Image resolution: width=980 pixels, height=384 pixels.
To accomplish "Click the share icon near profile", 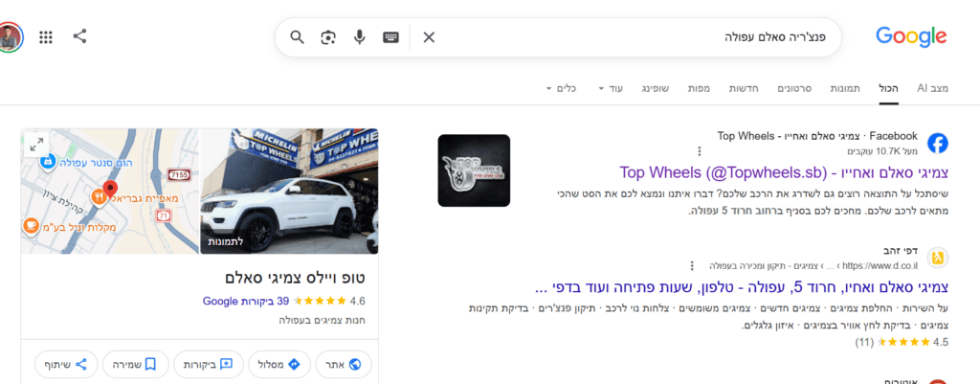I will pyautogui.click(x=79, y=35).
